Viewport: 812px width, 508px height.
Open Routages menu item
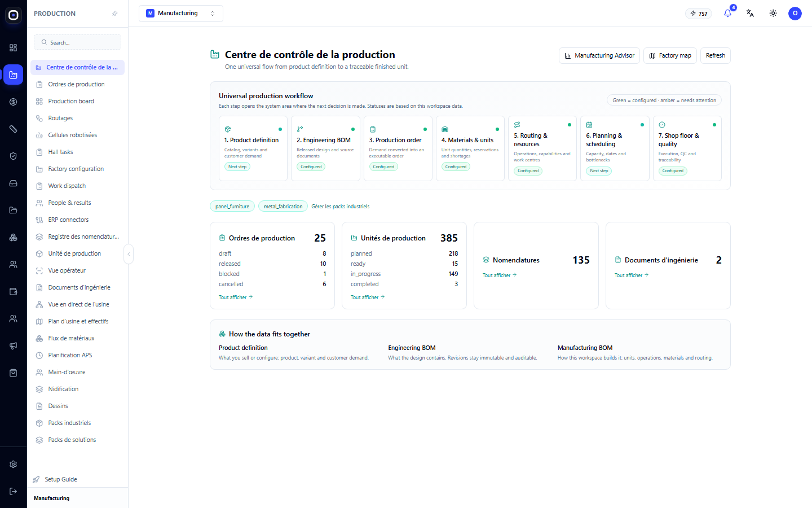click(x=78, y=118)
